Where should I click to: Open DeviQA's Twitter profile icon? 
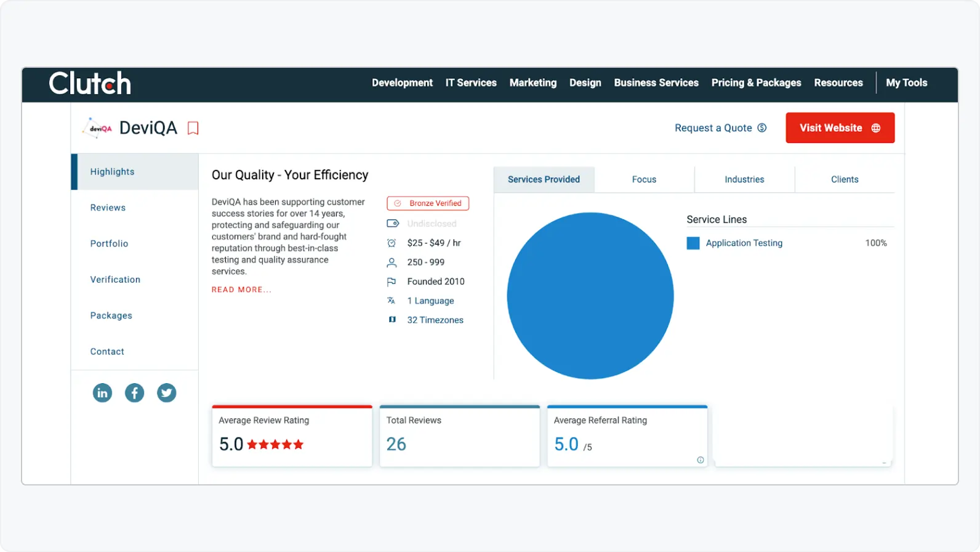pos(166,392)
